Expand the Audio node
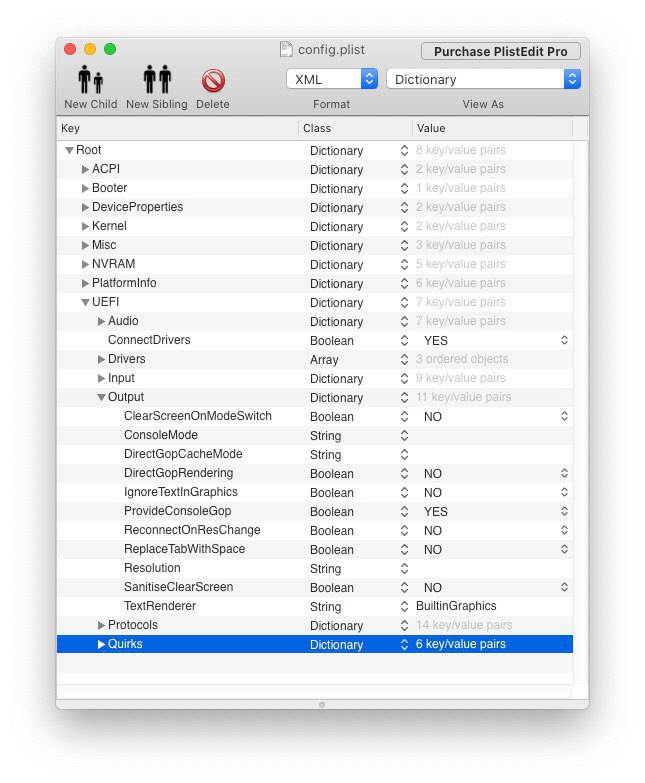Screen dimensions: 645x783 pyautogui.click(x=101, y=321)
